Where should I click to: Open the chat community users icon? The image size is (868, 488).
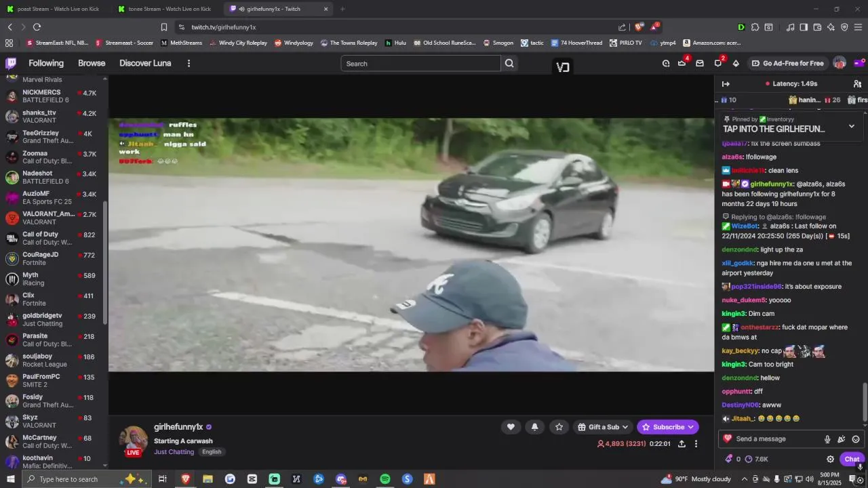[x=857, y=83]
